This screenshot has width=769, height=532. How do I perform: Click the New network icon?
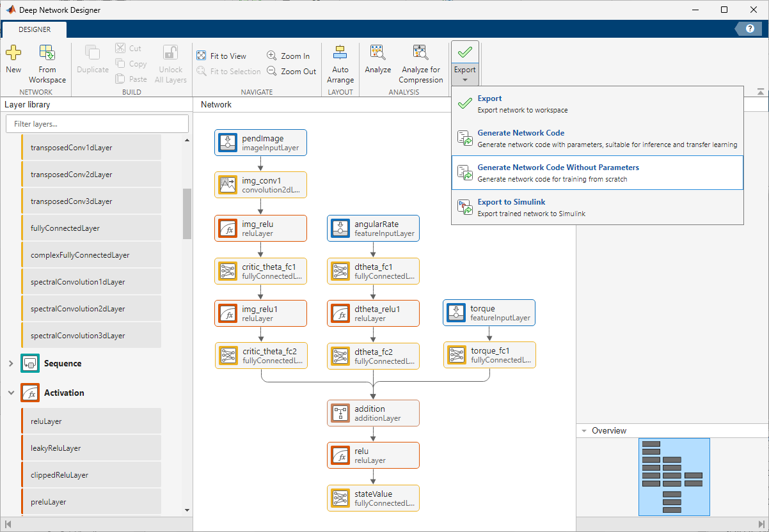13,53
